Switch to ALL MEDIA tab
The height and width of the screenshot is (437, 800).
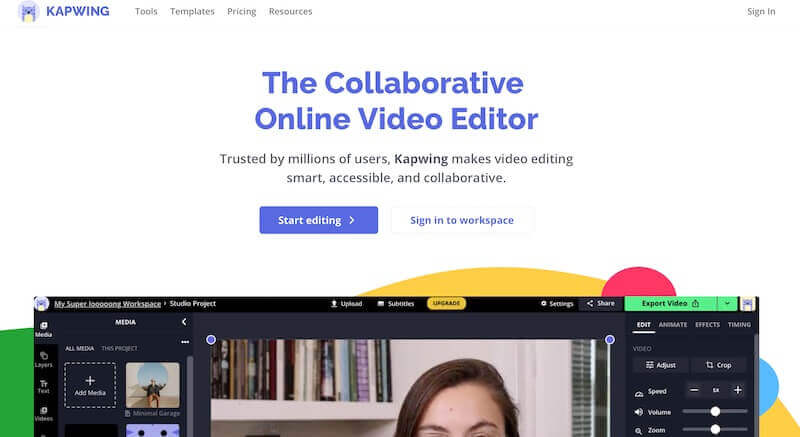point(79,348)
